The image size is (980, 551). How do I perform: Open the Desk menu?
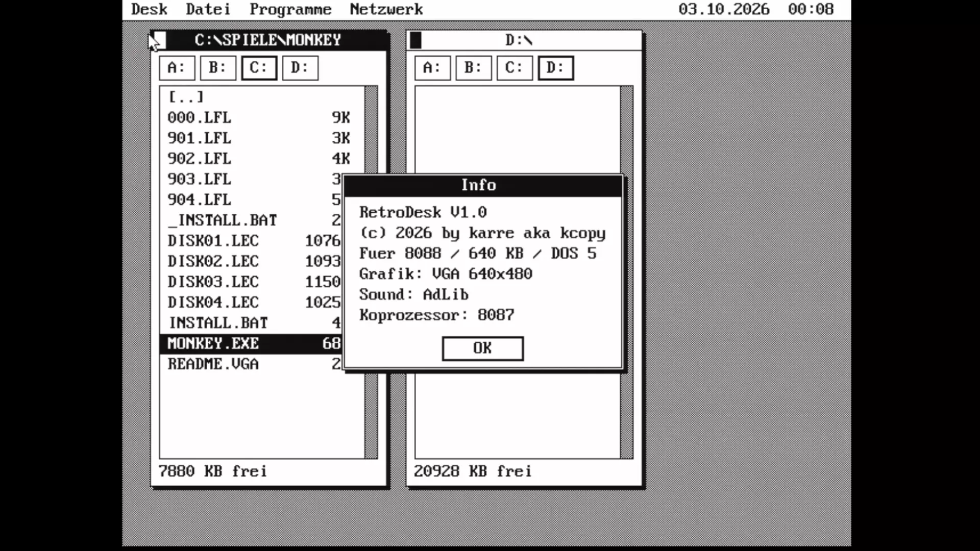(x=149, y=9)
